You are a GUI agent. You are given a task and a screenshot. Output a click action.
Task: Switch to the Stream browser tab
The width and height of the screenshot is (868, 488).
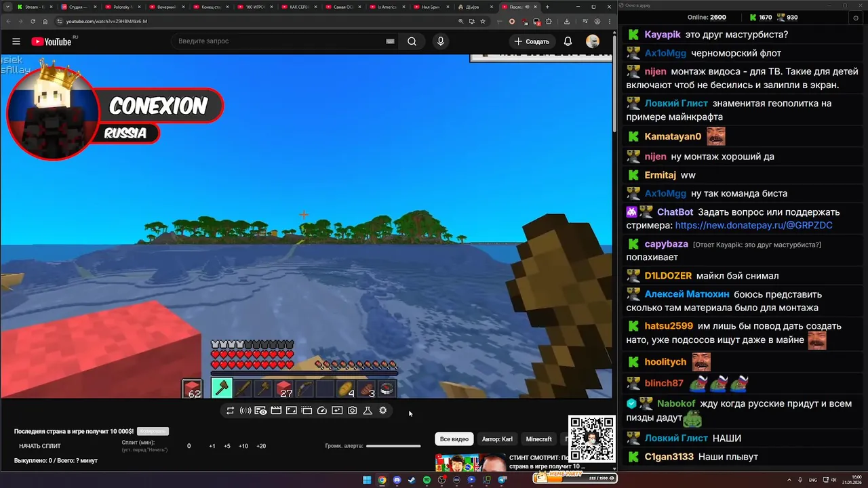click(35, 7)
